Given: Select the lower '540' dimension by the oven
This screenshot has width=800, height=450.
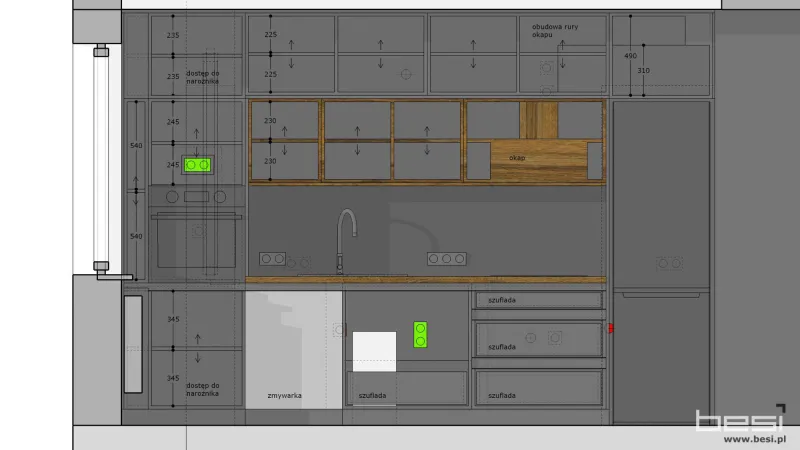Looking at the screenshot, I should tap(136, 236).
